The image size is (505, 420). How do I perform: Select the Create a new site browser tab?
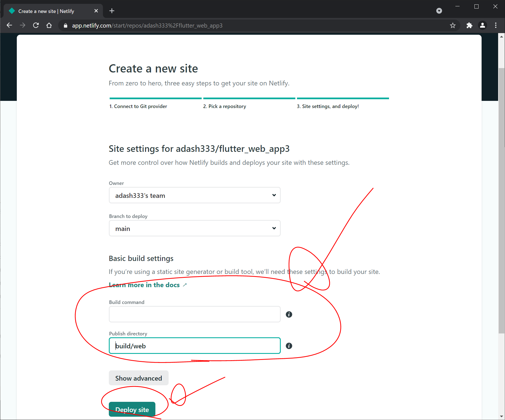click(53, 11)
